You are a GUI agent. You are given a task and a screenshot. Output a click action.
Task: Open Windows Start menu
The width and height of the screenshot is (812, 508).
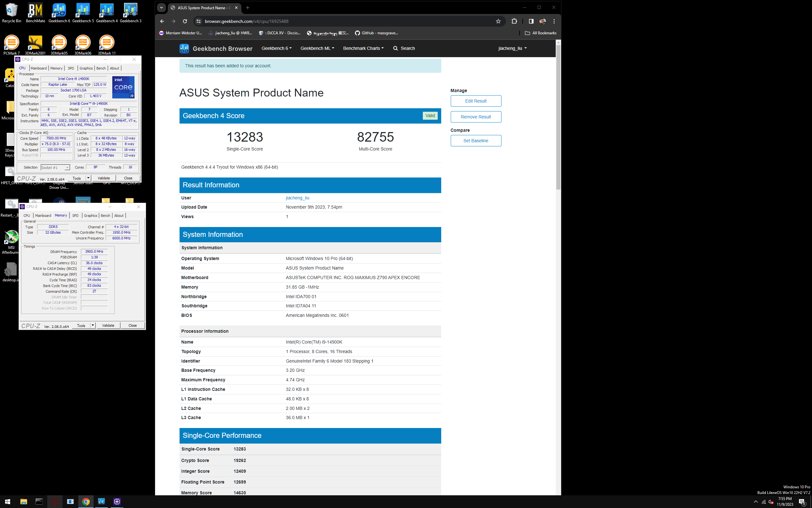8,501
